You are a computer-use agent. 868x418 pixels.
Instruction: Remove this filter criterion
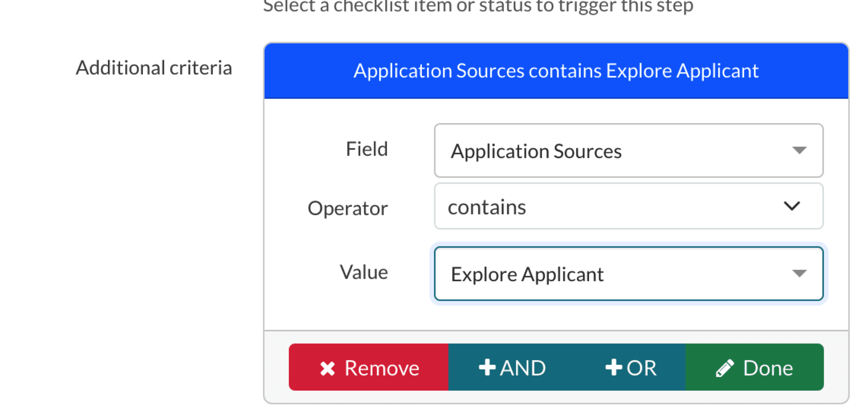coord(369,367)
